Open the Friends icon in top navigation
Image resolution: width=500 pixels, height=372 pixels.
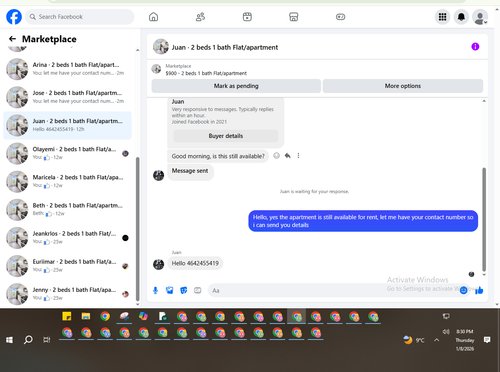pos(200,17)
